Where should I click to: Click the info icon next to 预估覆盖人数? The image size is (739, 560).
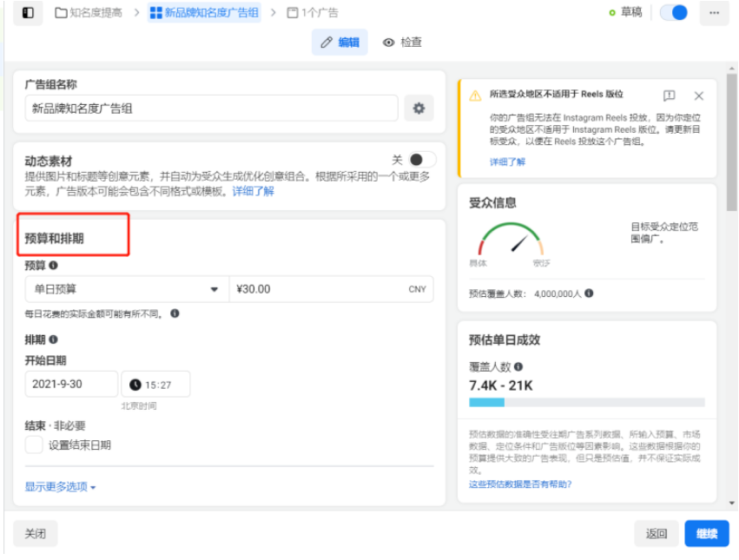click(590, 293)
